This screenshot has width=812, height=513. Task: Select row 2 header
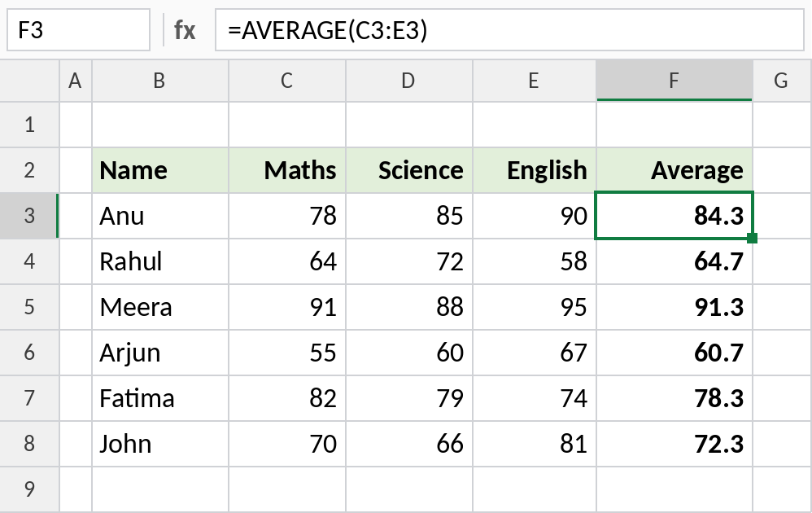click(29, 170)
